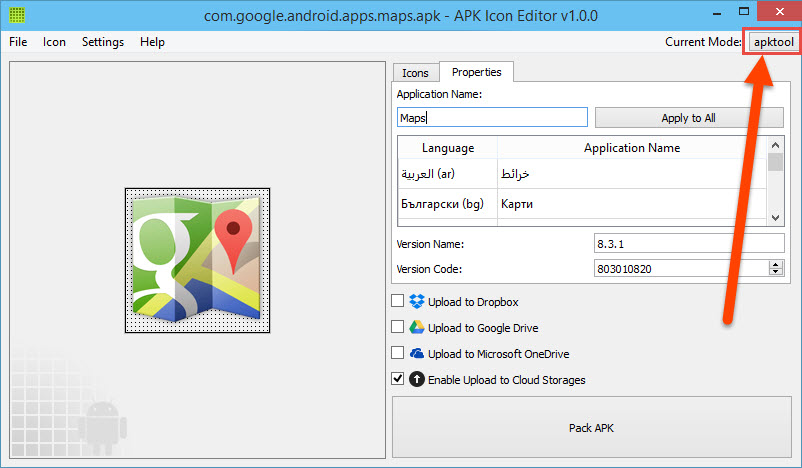Maximize the APK Icon Editor window
The width and height of the screenshot is (802, 468).
pos(744,11)
